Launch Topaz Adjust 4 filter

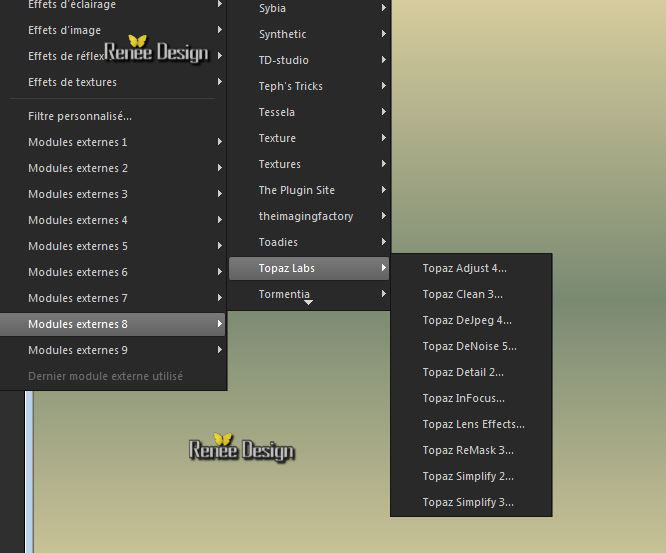tap(471, 268)
